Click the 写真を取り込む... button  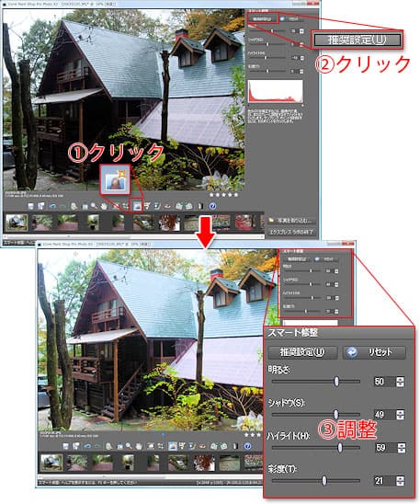pos(291,221)
